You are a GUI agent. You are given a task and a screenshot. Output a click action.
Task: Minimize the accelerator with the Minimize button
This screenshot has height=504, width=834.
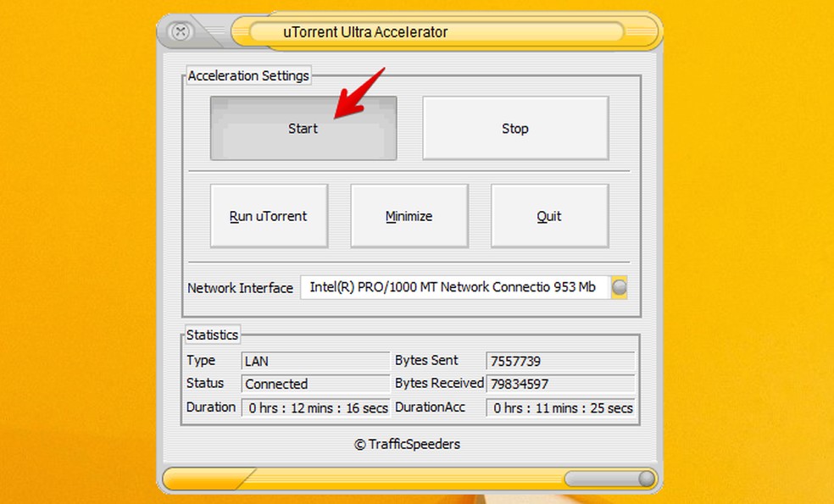click(409, 215)
